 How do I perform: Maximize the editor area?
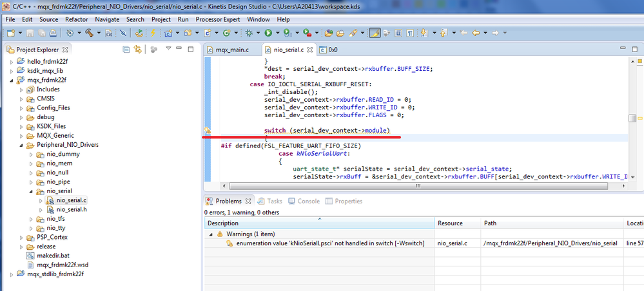click(x=634, y=50)
